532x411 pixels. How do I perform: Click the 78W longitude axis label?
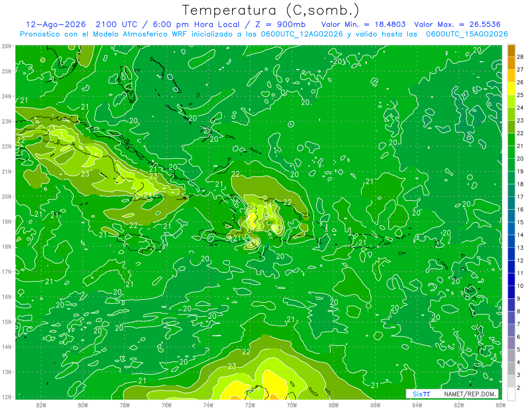point(125,405)
